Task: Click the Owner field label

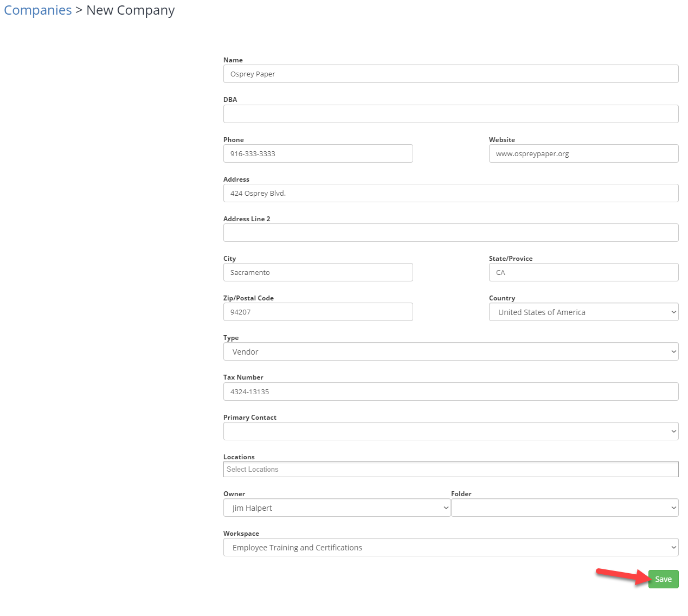Action: coord(234,494)
